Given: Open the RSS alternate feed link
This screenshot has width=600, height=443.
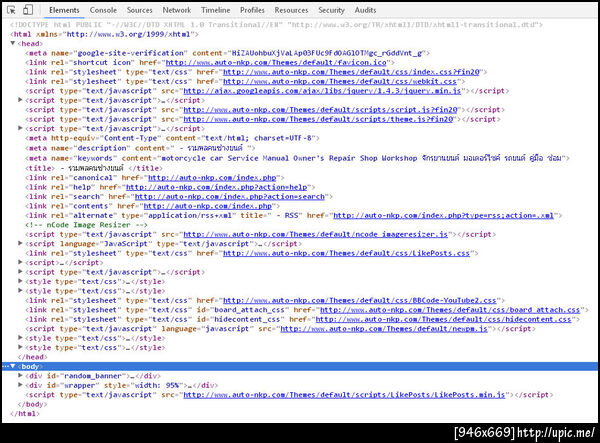Looking at the screenshot, I should point(443,216).
